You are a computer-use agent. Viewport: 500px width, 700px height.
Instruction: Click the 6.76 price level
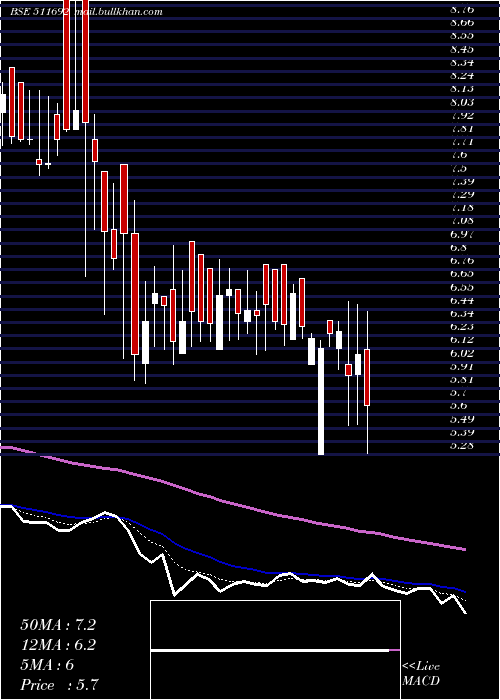pos(462,261)
